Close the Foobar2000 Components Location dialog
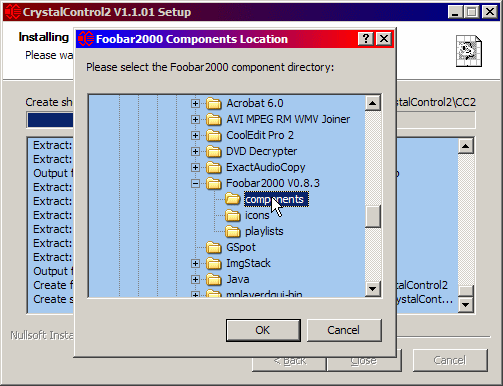 tap(384, 39)
